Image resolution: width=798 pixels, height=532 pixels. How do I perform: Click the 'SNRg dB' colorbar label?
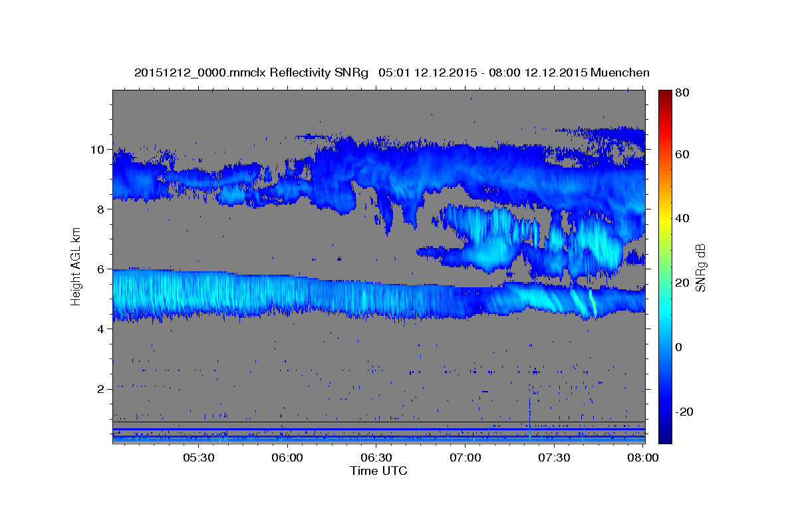(x=700, y=267)
